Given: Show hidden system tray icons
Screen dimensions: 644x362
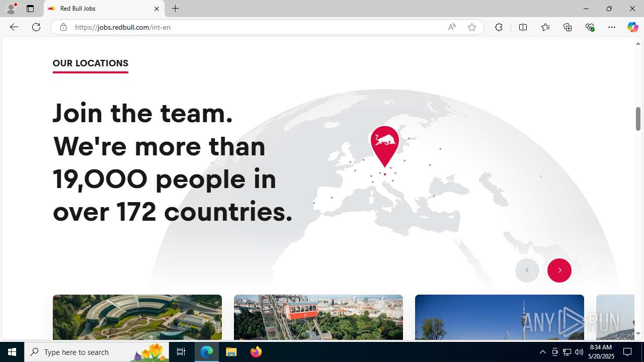Looking at the screenshot, I should (542, 352).
